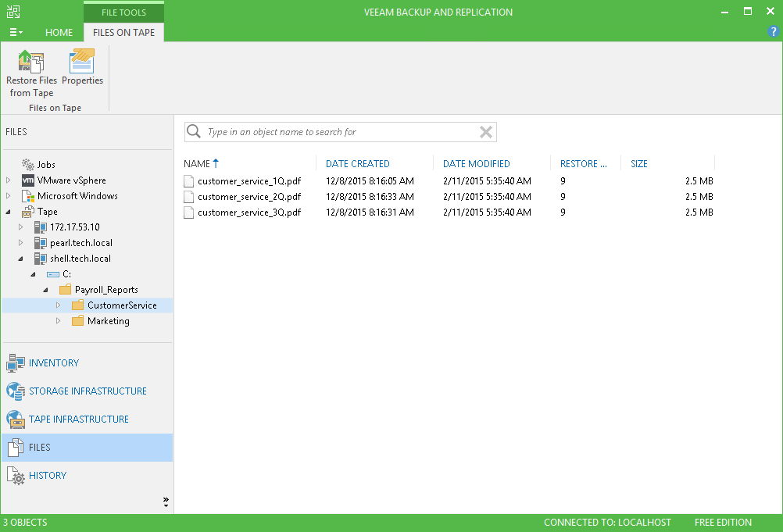Select 172.17.53.10 in the tree
This screenshot has height=532, width=783.
tap(75, 227)
